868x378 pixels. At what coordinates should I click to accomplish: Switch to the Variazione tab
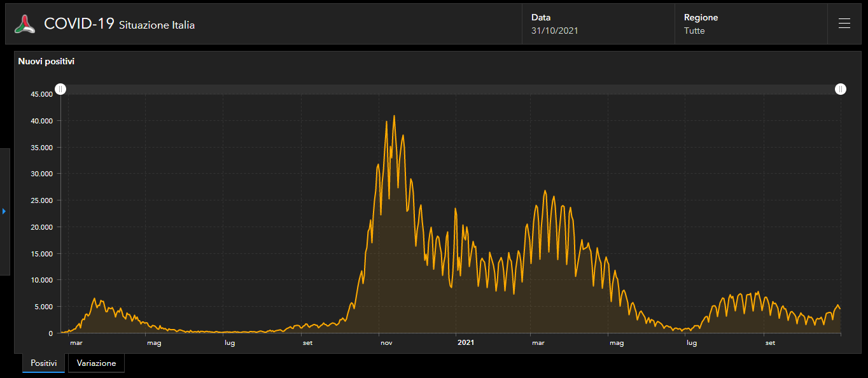click(x=96, y=363)
